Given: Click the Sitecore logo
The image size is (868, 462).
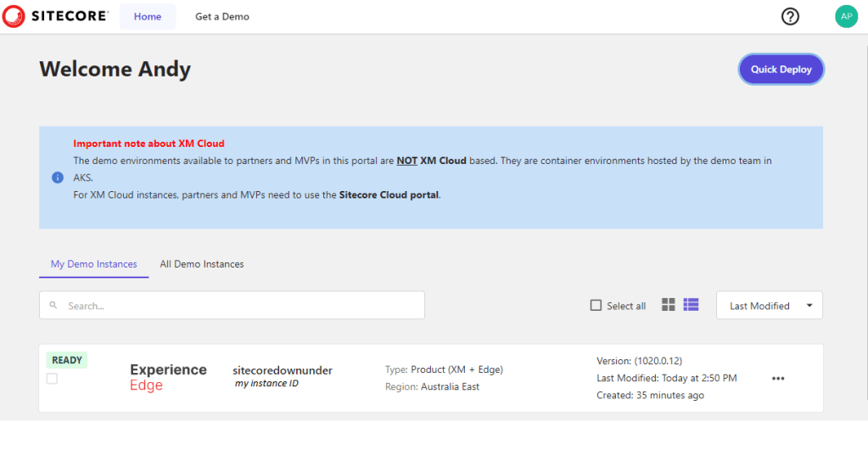Looking at the screenshot, I should [55, 16].
